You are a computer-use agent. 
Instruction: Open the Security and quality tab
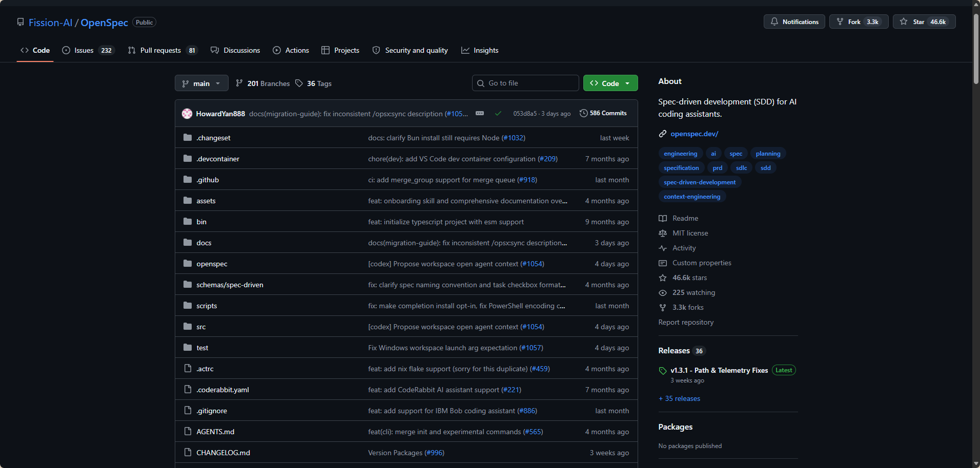pyautogui.click(x=410, y=50)
